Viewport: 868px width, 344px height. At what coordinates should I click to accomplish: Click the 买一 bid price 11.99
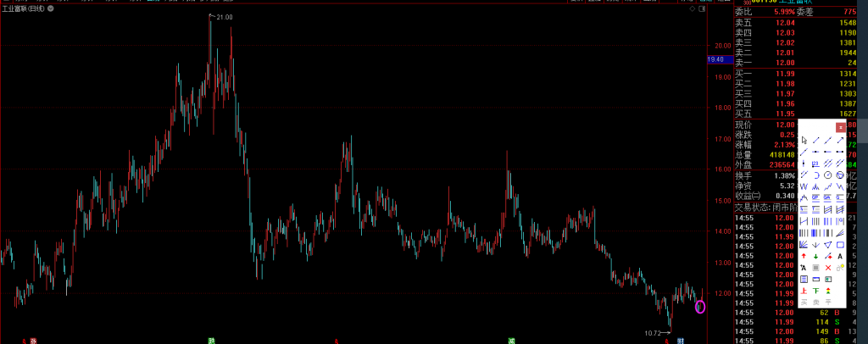tap(786, 75)
